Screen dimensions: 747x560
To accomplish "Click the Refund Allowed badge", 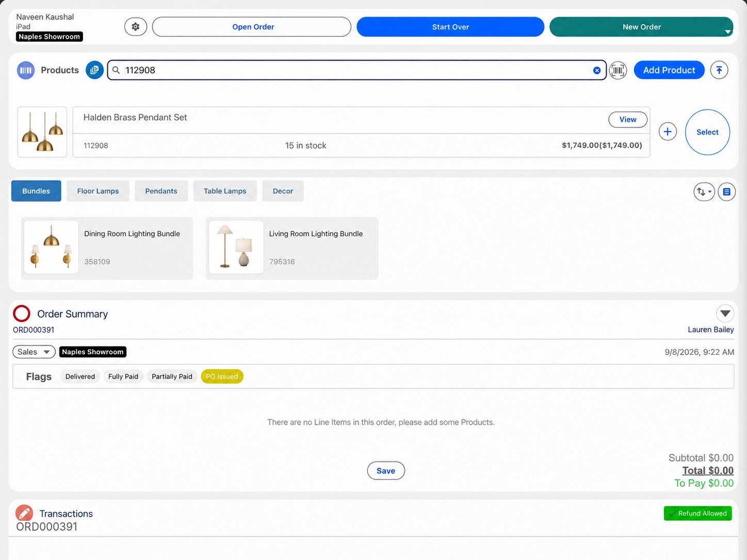I will (697, 514).
